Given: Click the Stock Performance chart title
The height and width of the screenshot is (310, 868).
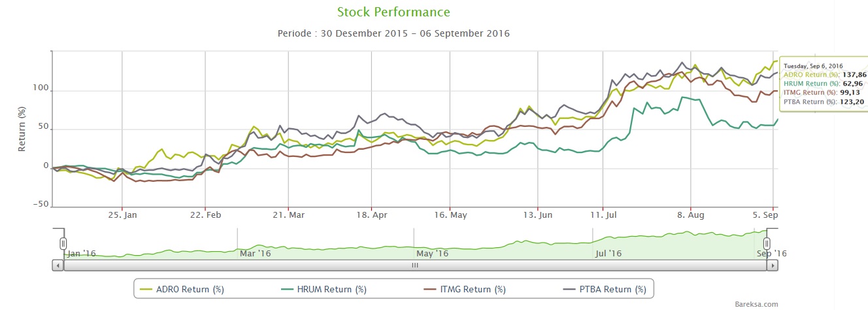Looking at the screenshot, I should pos(393,12).
